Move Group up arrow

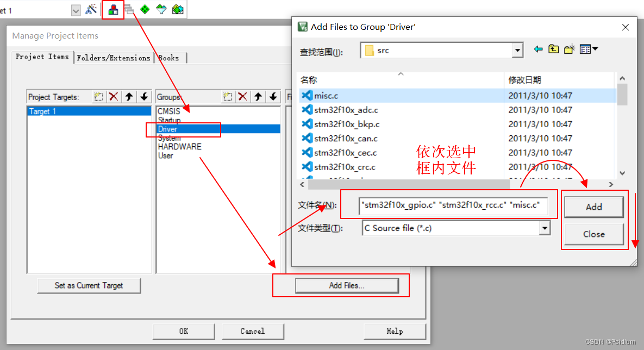coord(258,97)
